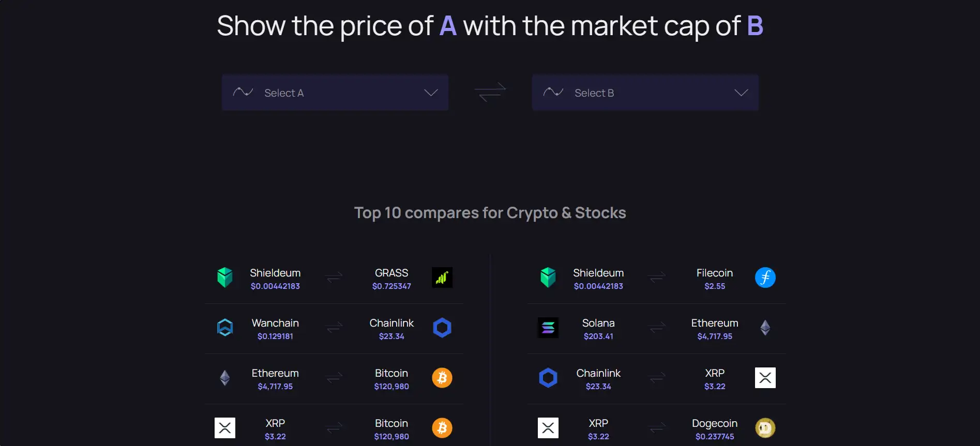Click the Ethereum icon next to Solana comparison
This screenshot has height=446, width=980.
point(765,328)
